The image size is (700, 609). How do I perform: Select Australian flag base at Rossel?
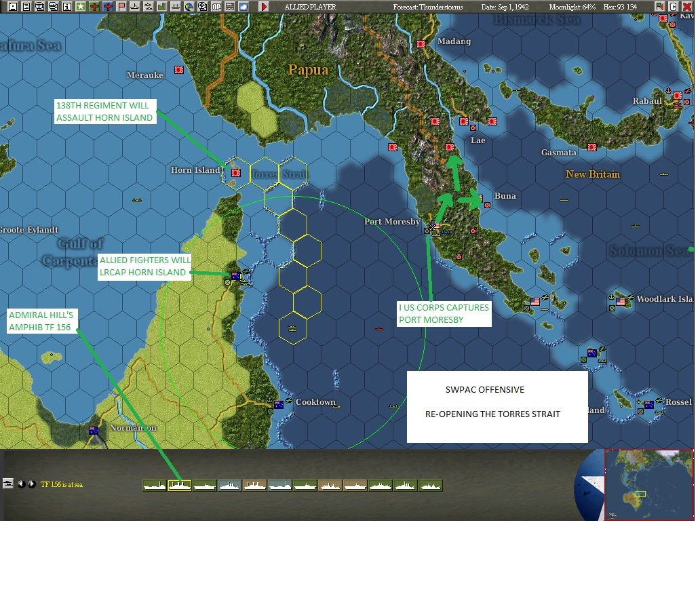[x=649, y=405]
